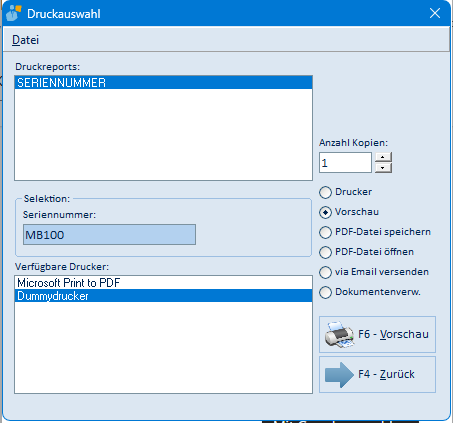This screenshot has width=453, height=423.
Task: Select PDF-Datei speichern option
Action: (x=325, y=232)
